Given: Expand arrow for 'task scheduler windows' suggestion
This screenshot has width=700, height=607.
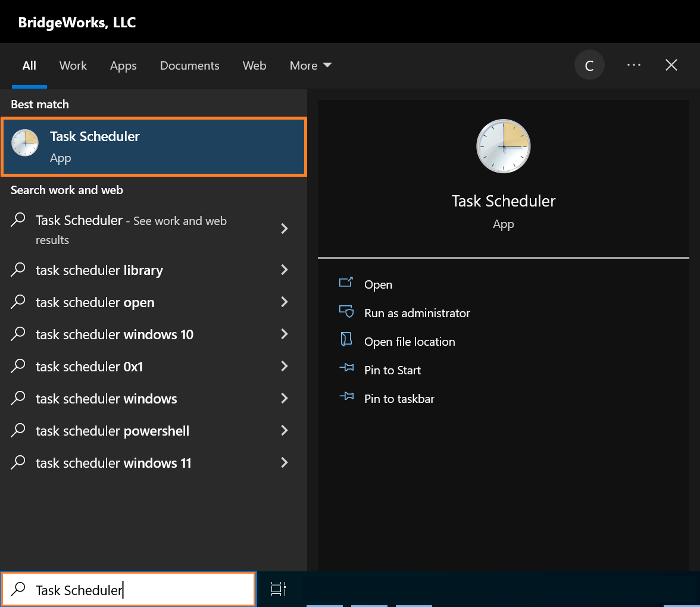Looking at the screenshot, I should pyautogui.click(x=285, y=398).
